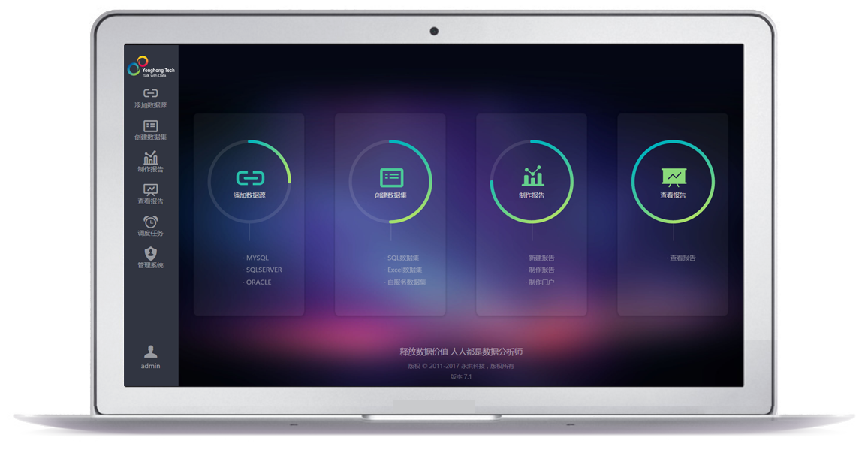Choose 自服务数据集 option

pos(405,282)
